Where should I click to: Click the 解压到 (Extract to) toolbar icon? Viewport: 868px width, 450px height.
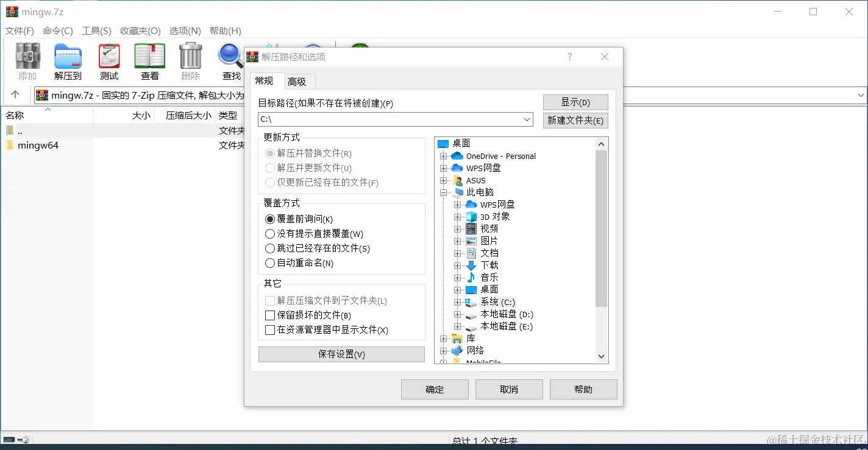tap(68, 61)
